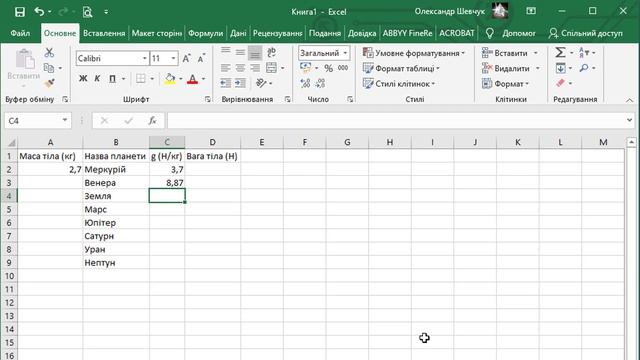Image resolution: width=640 pixels, height=360 pixels.
Task: Open the fill color dropdown arrow
Action: pyautogui.click(x=180, y=78)
